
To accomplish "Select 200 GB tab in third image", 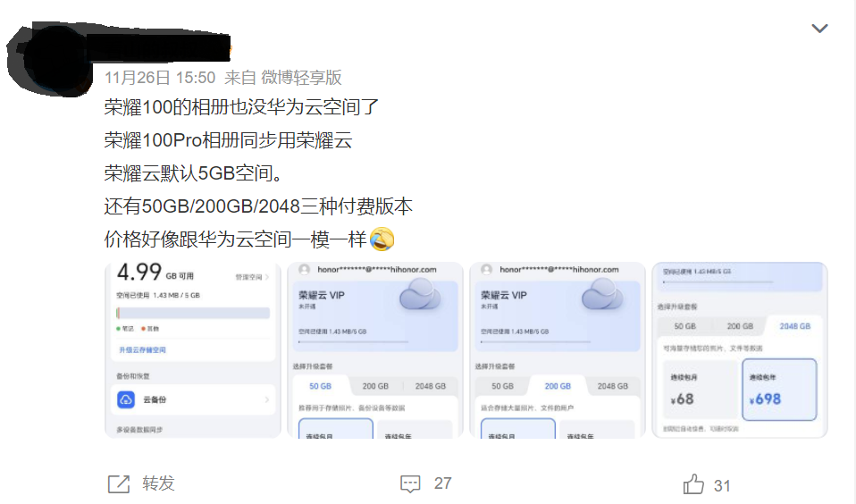I will pos(558,386).
